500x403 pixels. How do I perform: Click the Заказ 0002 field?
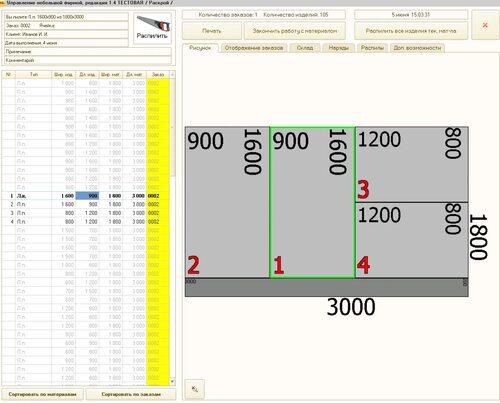click(66, 26)
